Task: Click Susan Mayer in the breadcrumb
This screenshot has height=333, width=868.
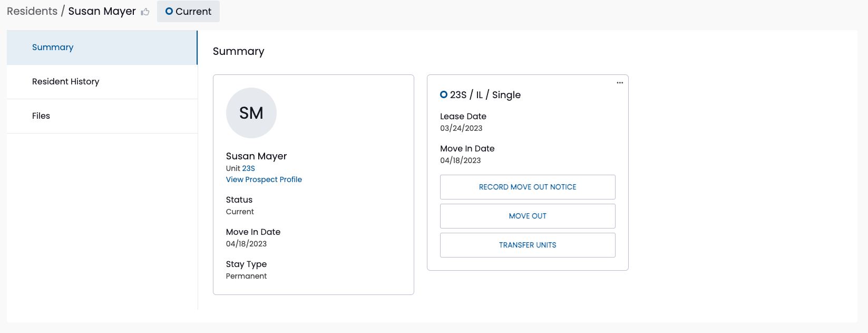Action: 102,11
